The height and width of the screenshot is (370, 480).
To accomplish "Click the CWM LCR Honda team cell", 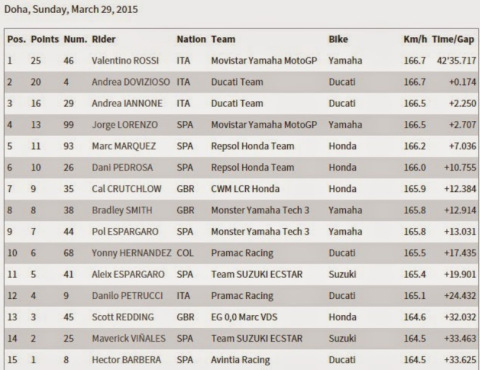I will (x=245, y=189).
